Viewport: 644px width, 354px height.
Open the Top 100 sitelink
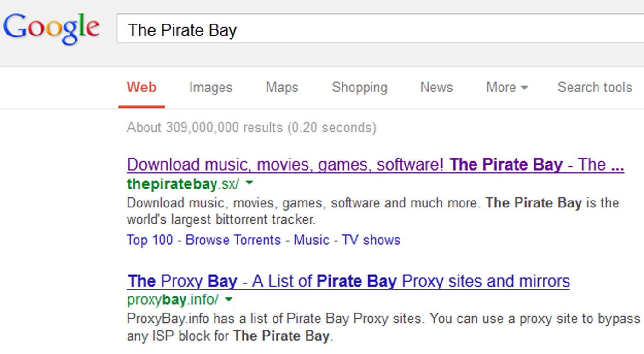150,240
